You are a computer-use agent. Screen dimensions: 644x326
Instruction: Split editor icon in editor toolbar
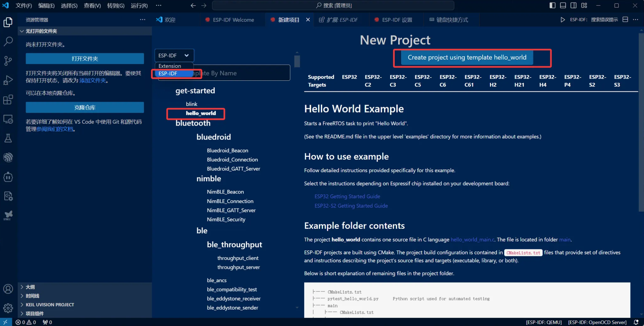(625, 19)
